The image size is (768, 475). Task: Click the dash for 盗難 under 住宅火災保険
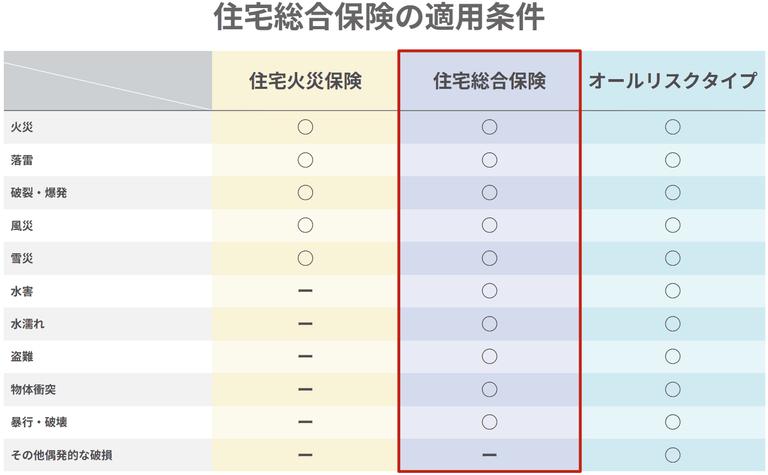coord(305,356)
